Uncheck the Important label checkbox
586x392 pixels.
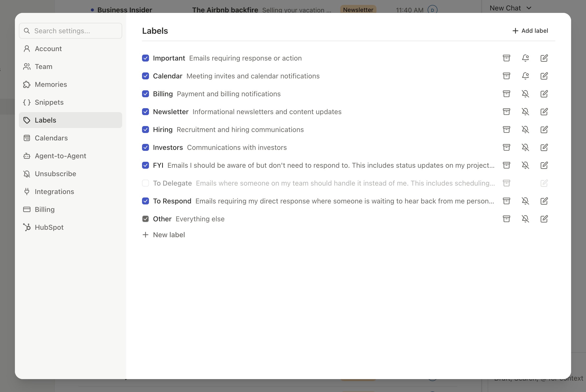[145, 58]
